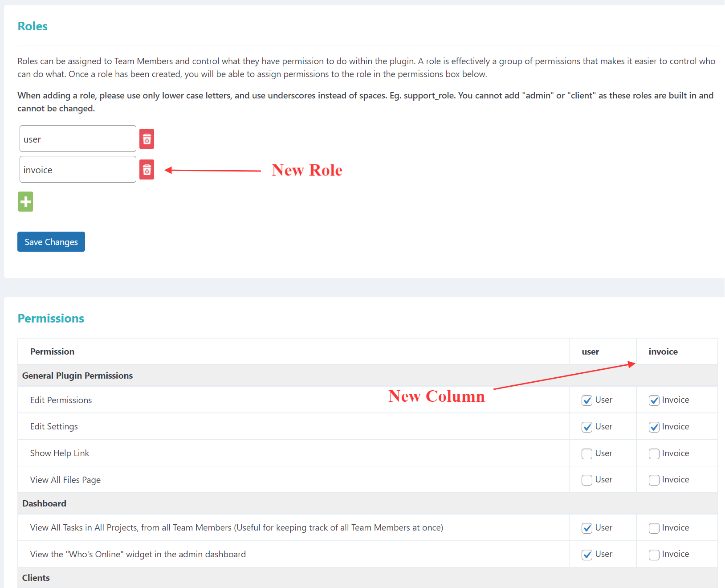Check View All Tasks for the invoice role

pyautogui.click(x=654, y=528)
